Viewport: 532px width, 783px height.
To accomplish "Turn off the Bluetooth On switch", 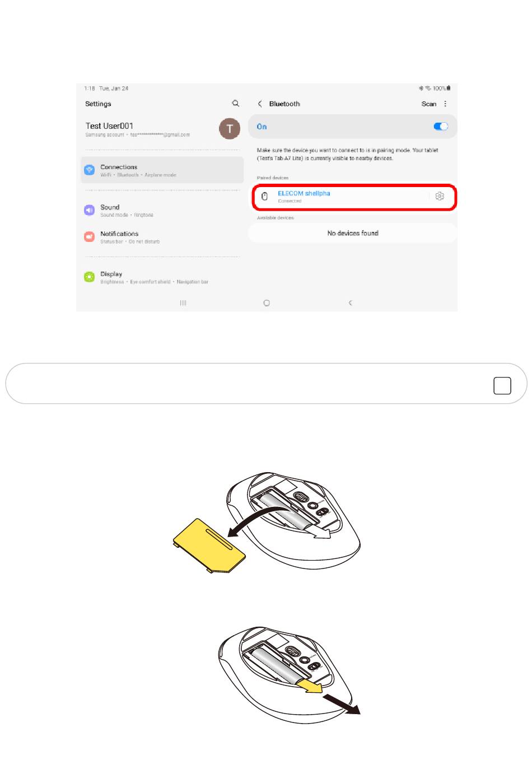I will click(x=441, y=127).
